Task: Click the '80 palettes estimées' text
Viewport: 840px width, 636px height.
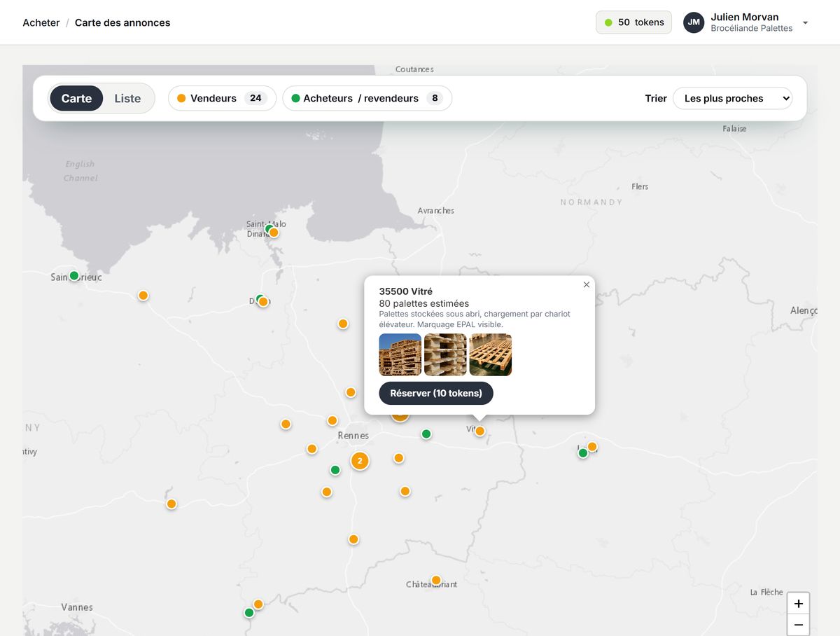Action: click(424, 303)
